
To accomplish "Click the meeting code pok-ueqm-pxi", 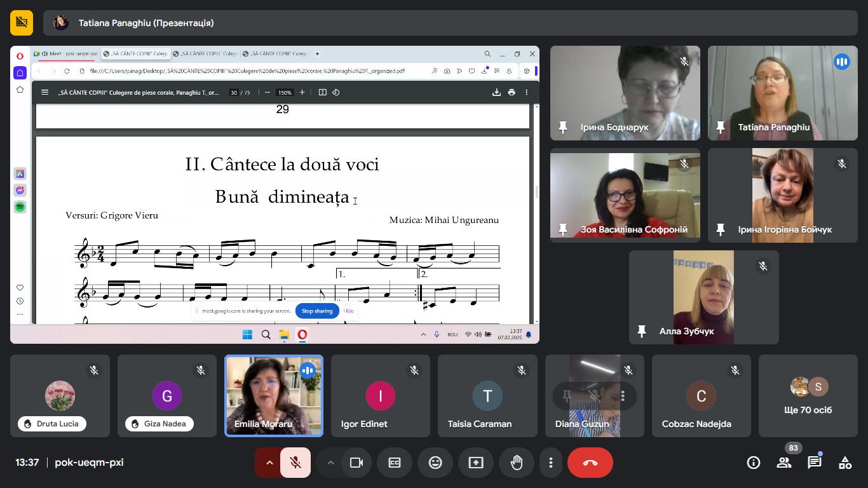I will 89,463.
